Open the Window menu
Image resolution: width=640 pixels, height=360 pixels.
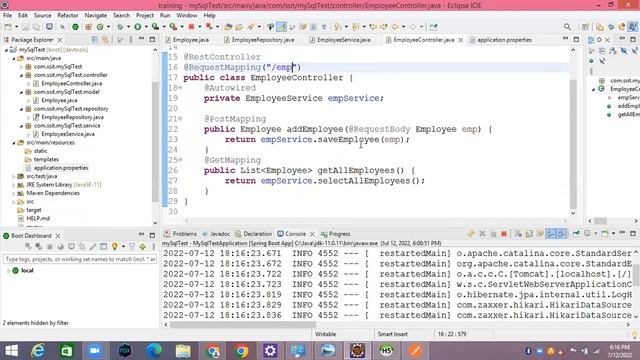[187, 16]
